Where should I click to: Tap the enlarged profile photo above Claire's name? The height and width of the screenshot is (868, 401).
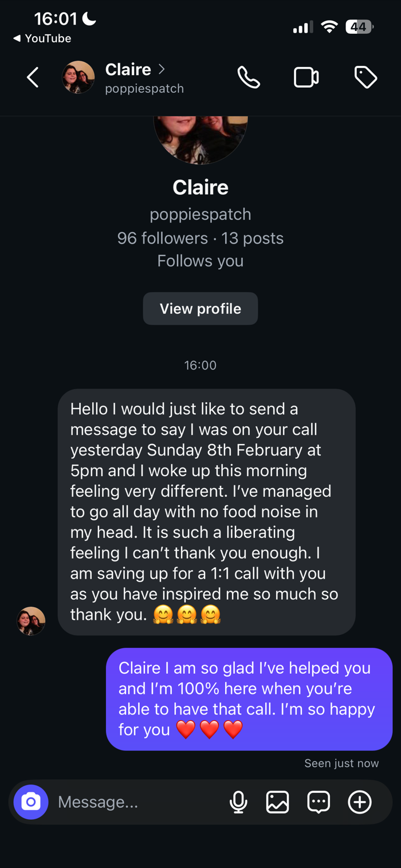(200, 138)
